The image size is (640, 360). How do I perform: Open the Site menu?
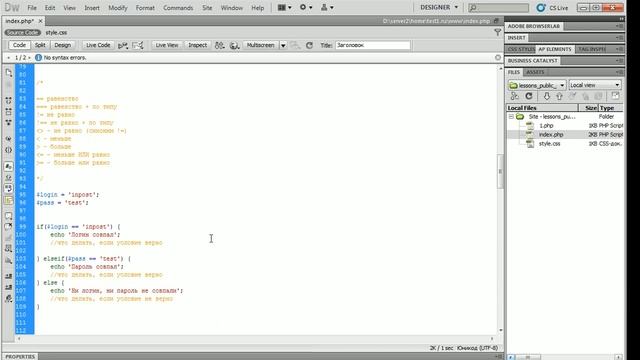click(207, 8)
